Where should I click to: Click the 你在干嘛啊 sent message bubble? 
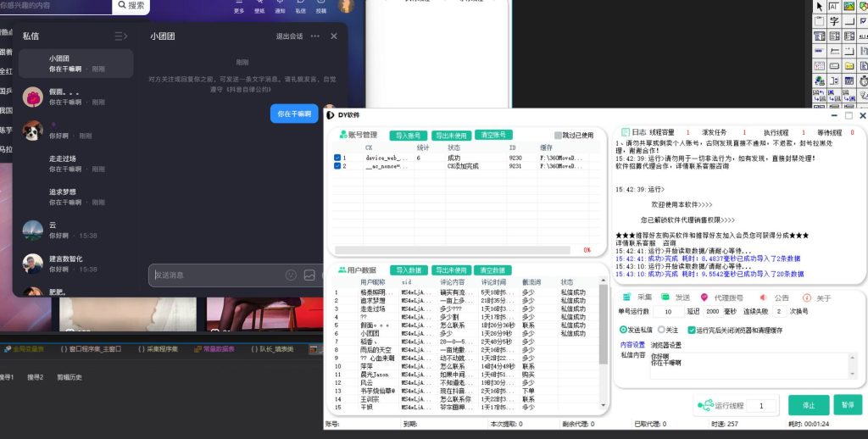coord(294,114)
